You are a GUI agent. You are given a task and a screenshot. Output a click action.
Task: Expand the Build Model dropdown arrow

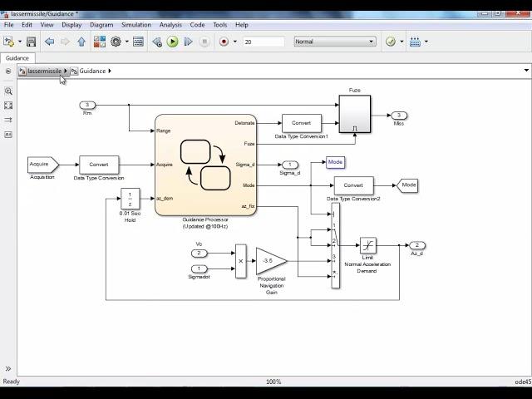click(426, 42)
